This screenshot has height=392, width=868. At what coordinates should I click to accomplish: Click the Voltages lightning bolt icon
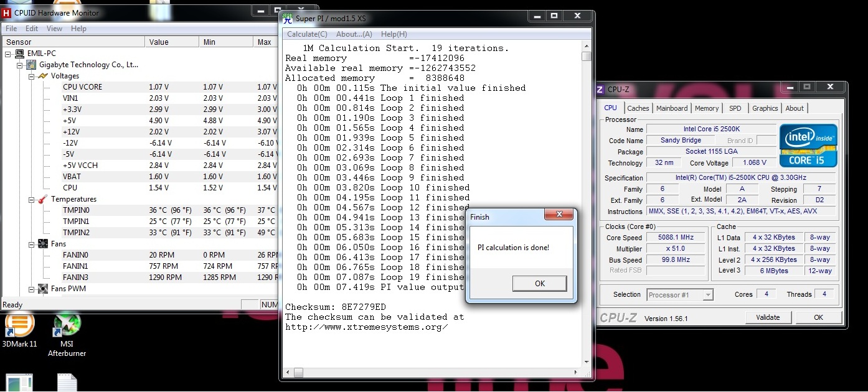[x=42, y=75]
